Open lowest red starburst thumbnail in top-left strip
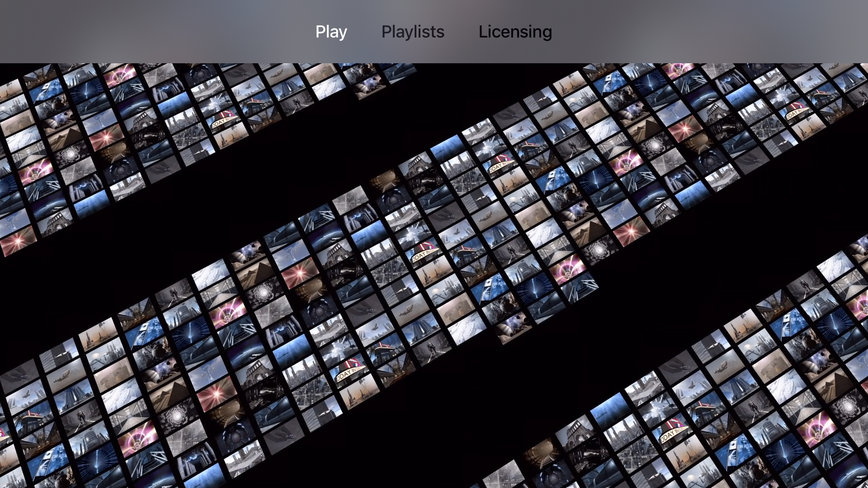 (18, 241)
